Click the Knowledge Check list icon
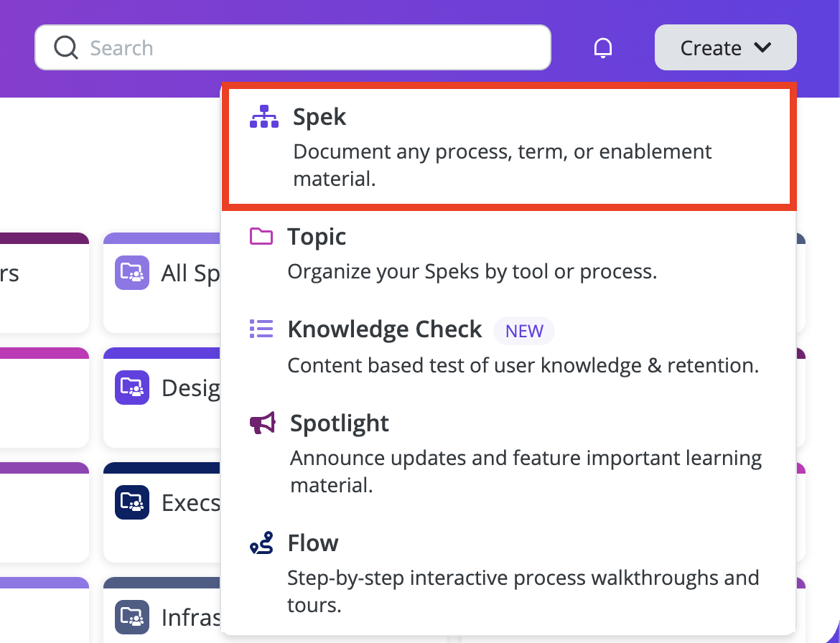 click(x=261, y=329)
